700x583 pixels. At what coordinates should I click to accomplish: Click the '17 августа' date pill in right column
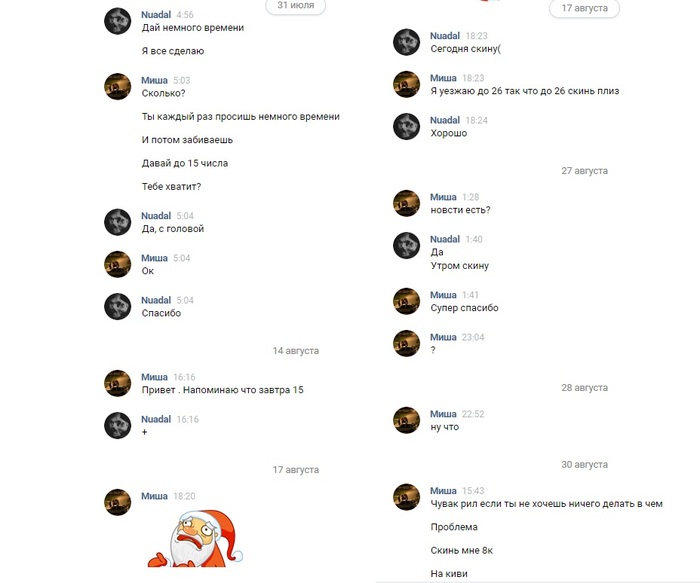584,8
